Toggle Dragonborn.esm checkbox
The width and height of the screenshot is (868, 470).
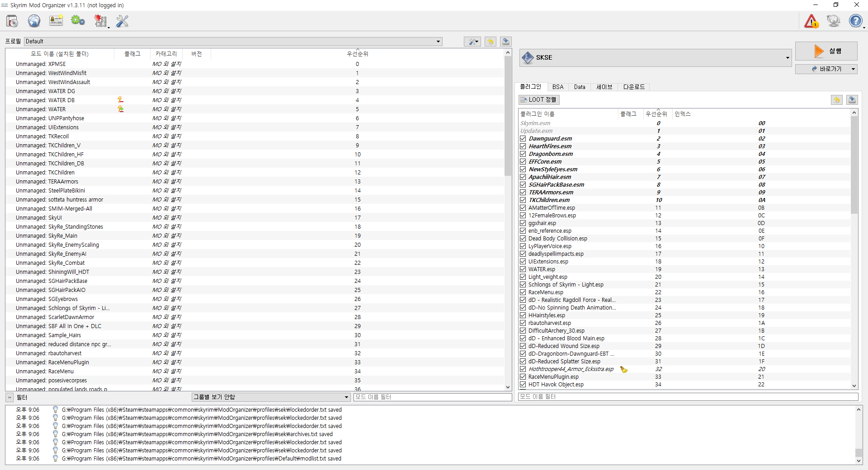point(523,154)
